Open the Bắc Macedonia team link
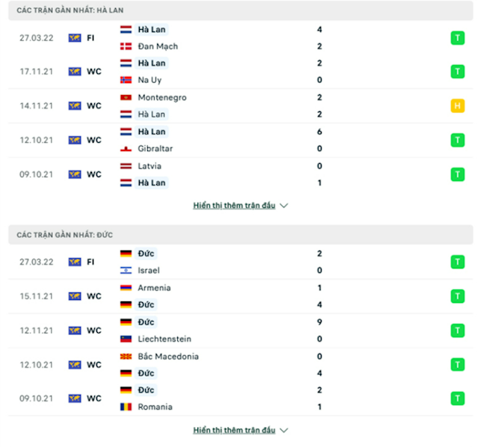 (168, 357)
